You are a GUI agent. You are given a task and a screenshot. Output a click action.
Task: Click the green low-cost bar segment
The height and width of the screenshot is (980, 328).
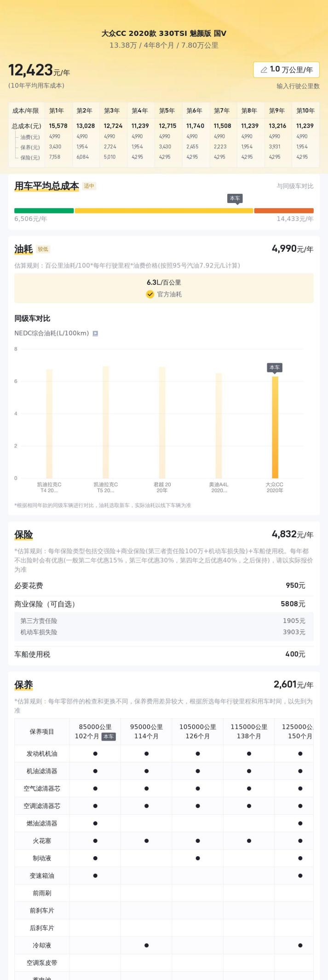[x=44, y=211]
